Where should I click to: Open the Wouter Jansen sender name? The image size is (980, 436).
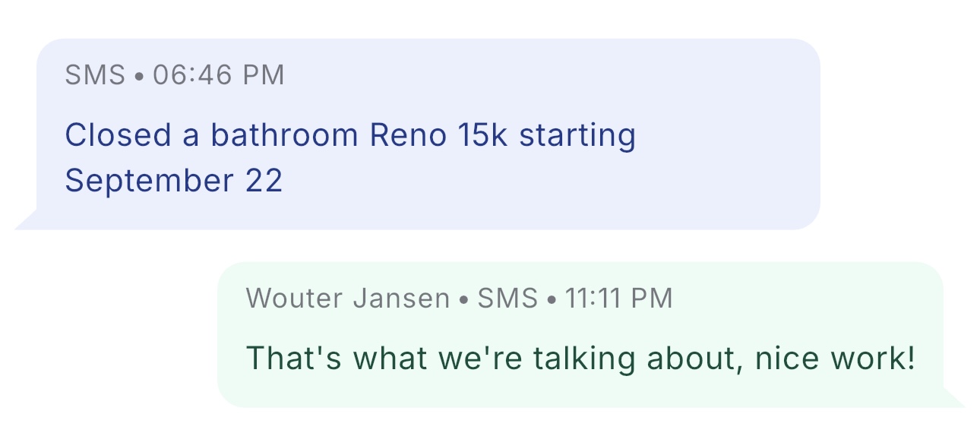tap(348, 298)
